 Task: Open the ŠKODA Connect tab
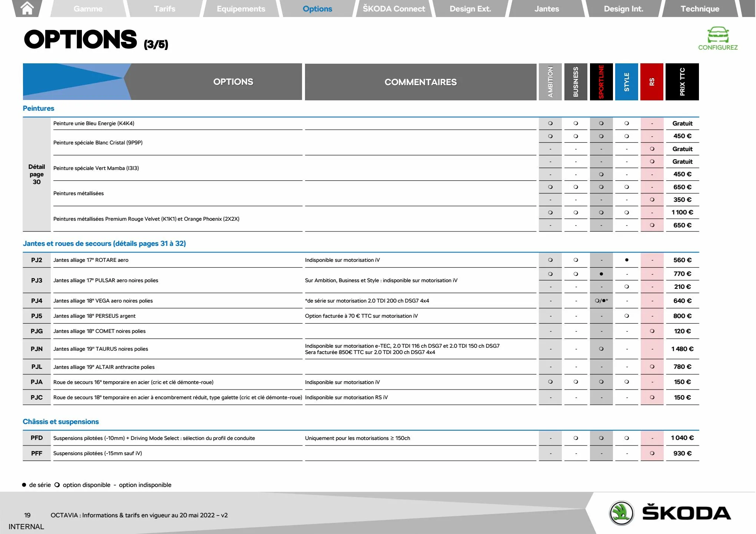point(394,9)
